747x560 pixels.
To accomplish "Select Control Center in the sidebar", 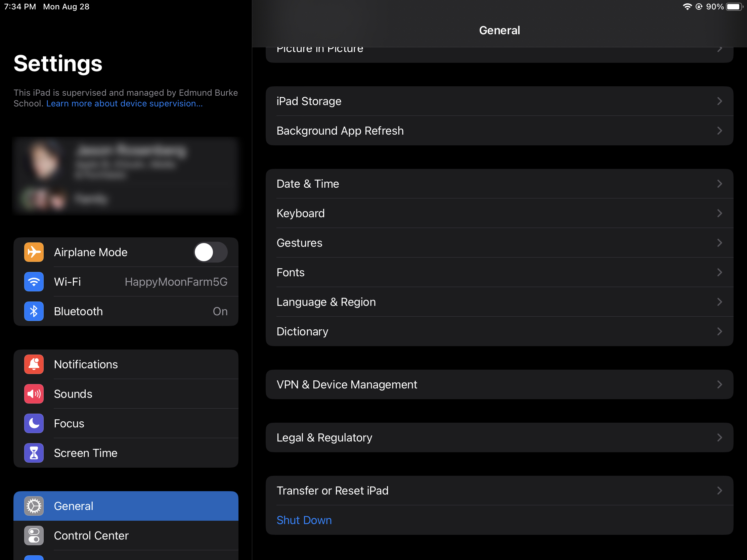I will tap(126, 535).
